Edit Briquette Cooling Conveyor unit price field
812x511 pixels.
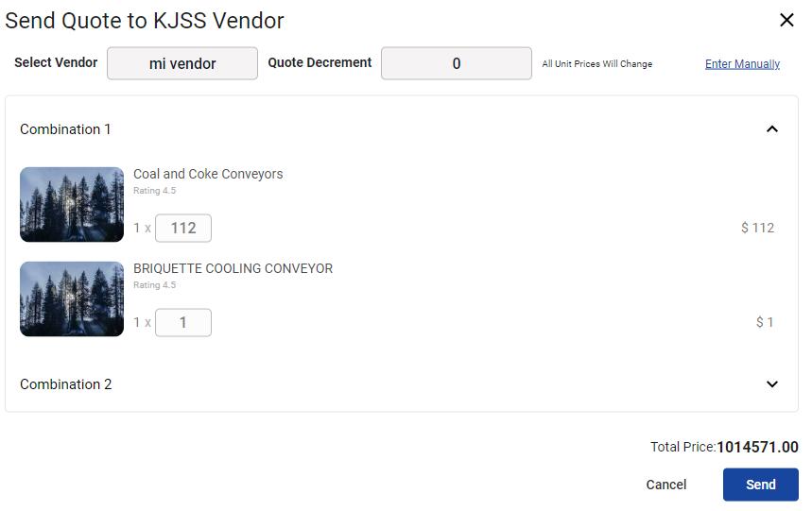click(x=183, y=323)
